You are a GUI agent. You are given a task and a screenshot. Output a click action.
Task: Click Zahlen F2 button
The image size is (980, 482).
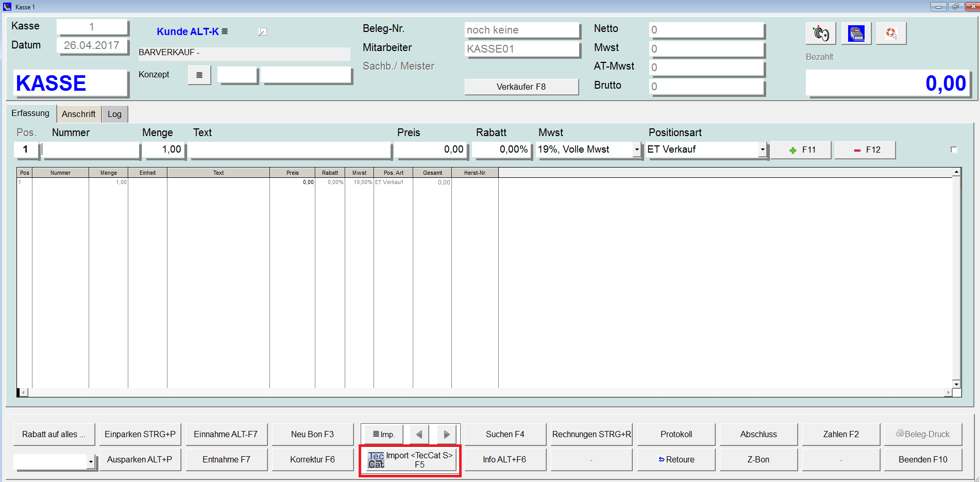[x=841, y=435]
